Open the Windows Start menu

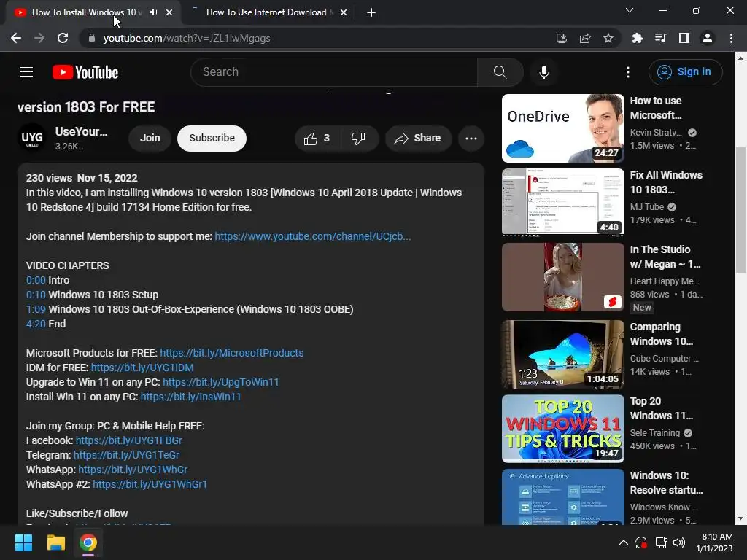(23, 542)
